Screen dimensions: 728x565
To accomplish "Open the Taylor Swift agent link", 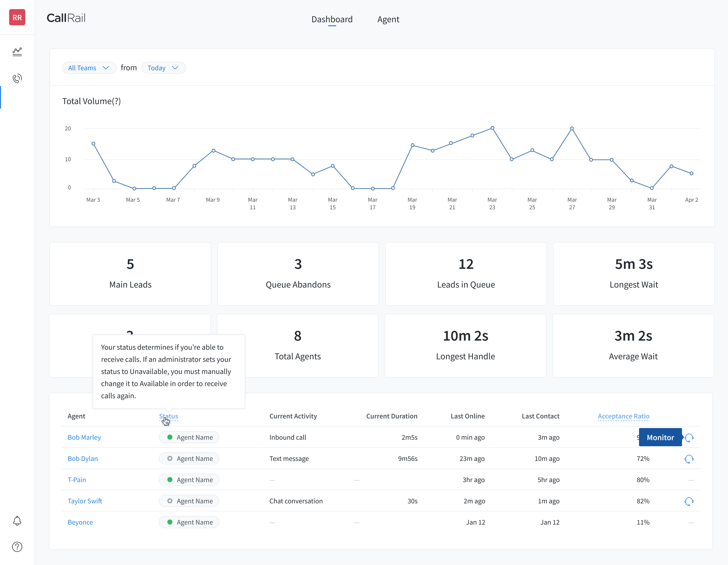I will tap(85, 501).
